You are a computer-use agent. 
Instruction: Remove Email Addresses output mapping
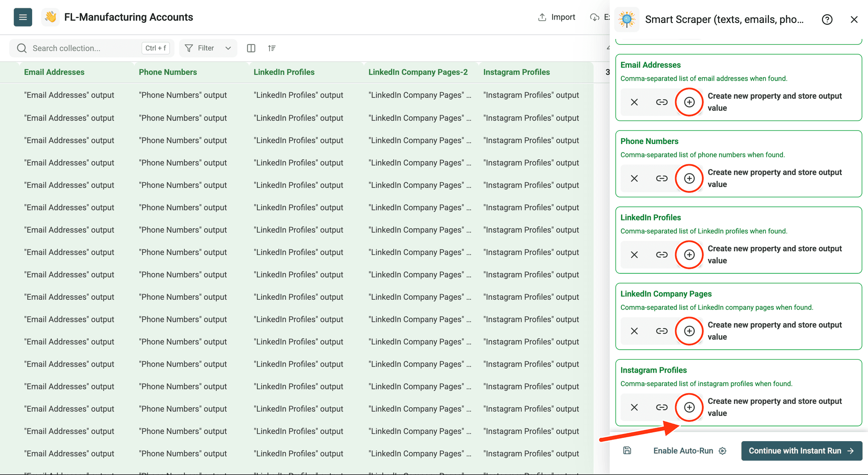coord(634,102)
